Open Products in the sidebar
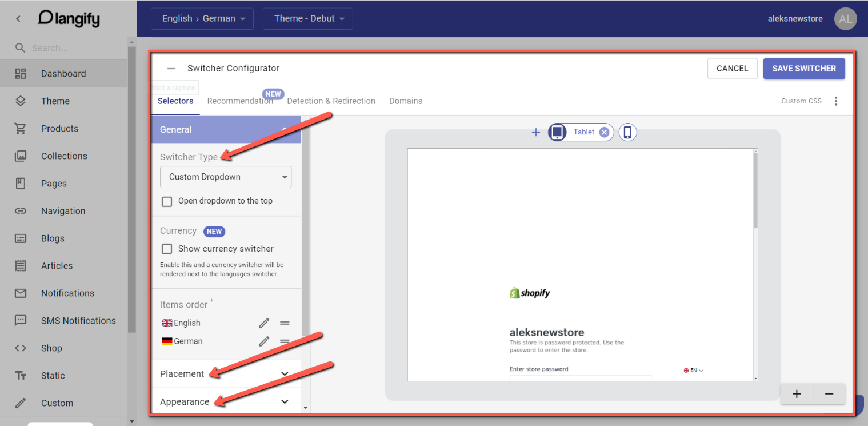The height and width of the screenshot is (426, 868). tap(63, 129)
